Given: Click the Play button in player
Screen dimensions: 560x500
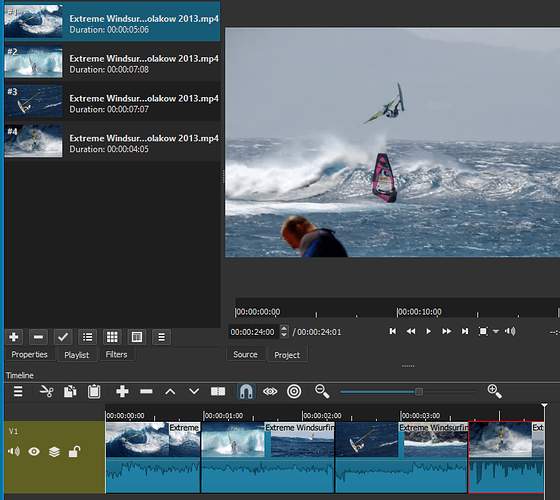Looking at the screenshot, I should click(428, 331).
